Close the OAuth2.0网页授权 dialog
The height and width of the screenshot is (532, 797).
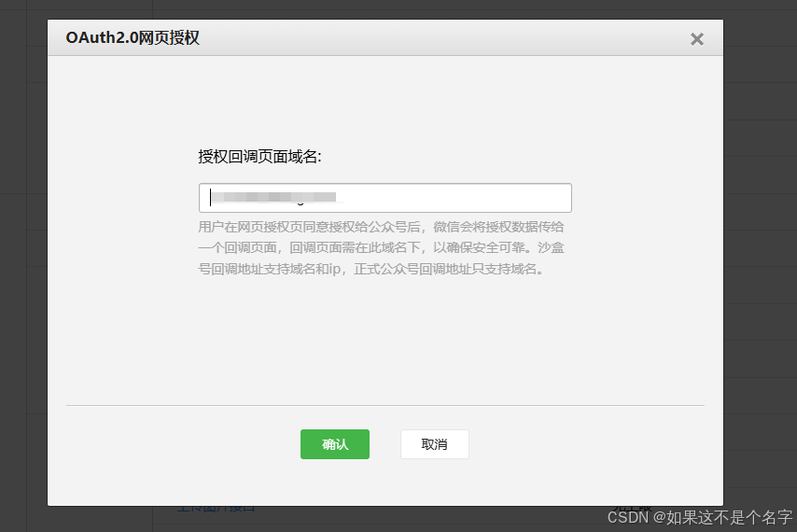(697, 39)
